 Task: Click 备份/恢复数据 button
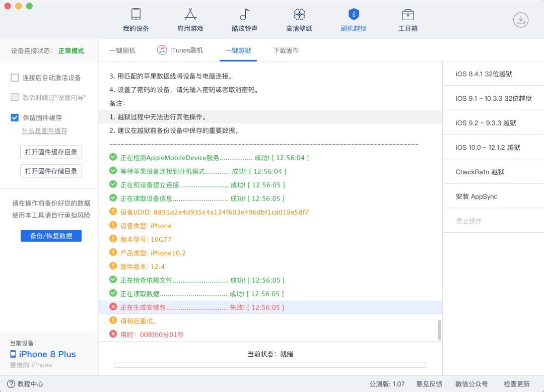(51, 236)
